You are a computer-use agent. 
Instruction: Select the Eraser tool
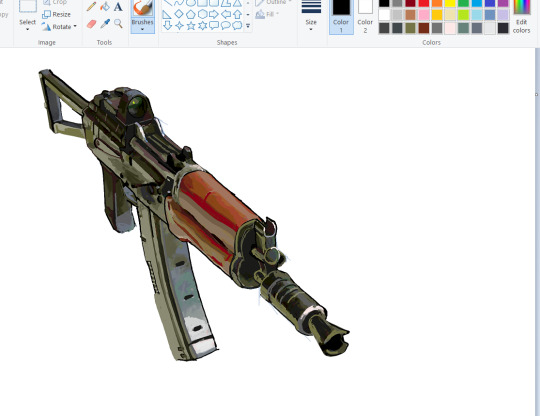tap(91, 24)
